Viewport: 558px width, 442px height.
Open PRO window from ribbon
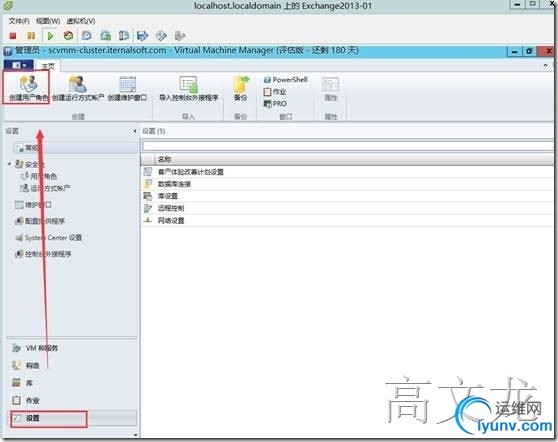point(275,104)
